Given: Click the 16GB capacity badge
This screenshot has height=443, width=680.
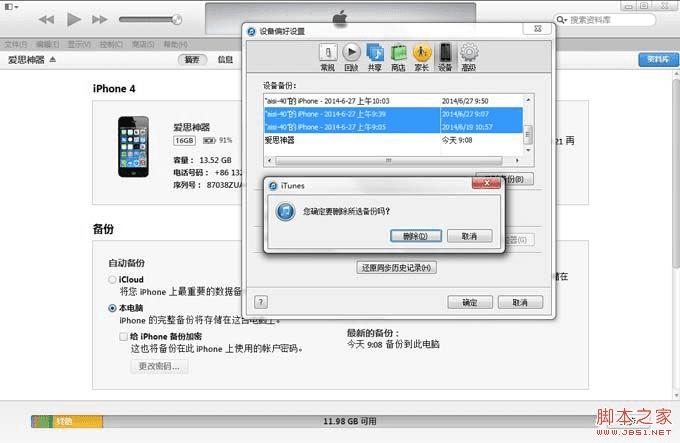Looking at the screenshot, I should coord(184,140).
